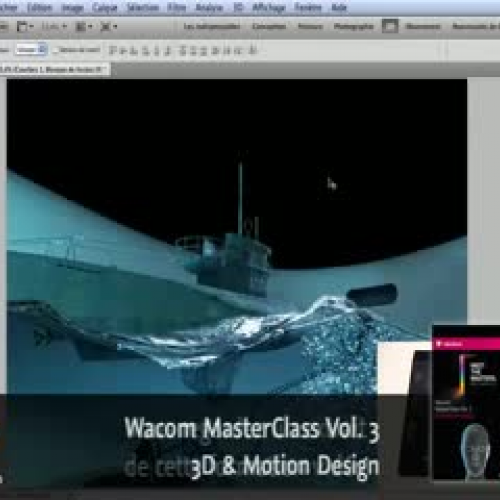
Task: Open the zoom level dropdown
Action: click(54, 26)
